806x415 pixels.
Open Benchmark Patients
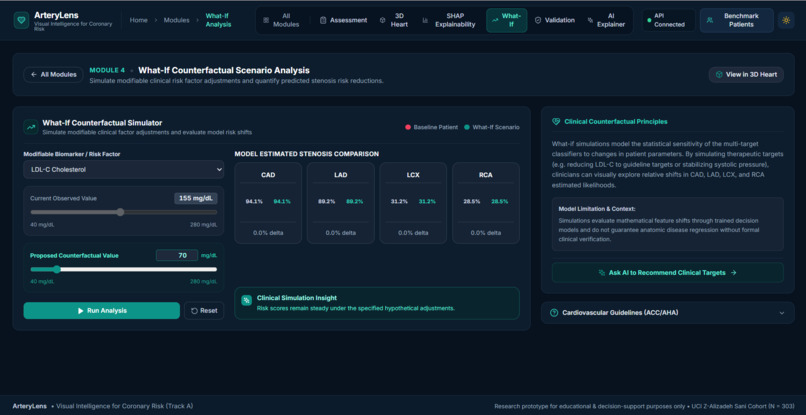(737, 21)
